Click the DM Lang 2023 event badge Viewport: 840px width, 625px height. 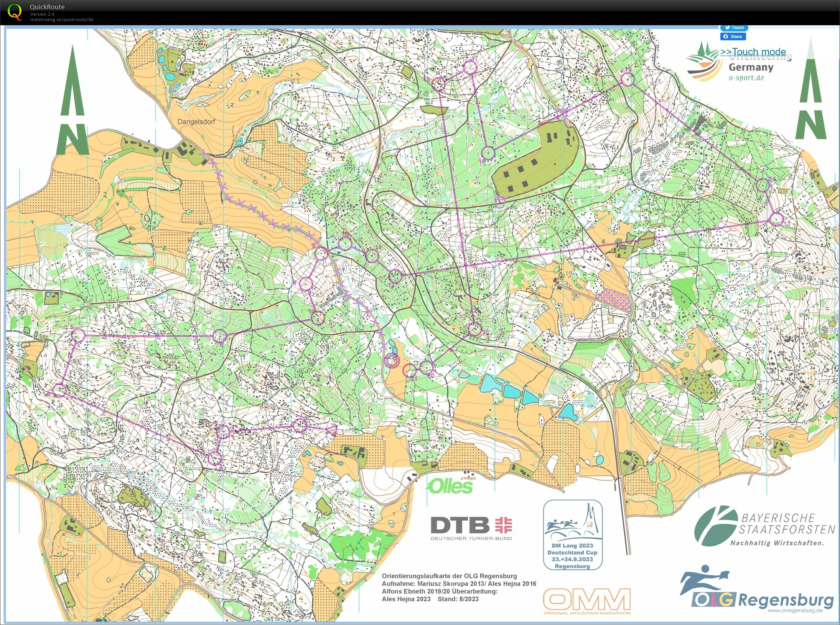pyautogui.click(x=573, y=535)
